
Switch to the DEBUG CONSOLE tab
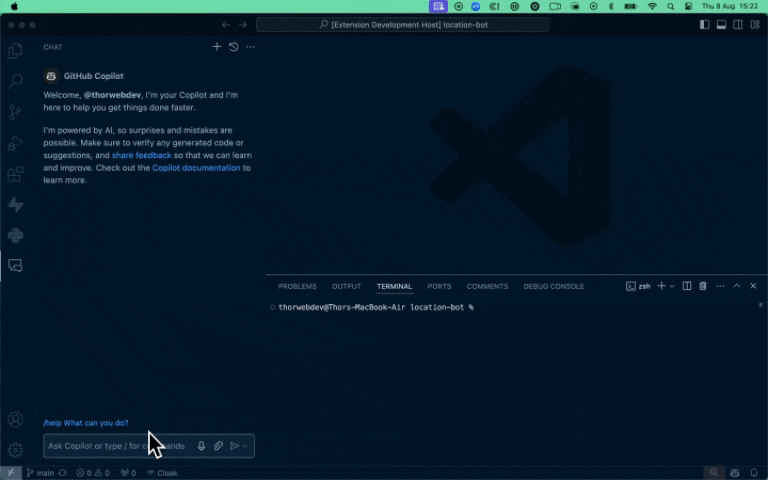point(553,286)
